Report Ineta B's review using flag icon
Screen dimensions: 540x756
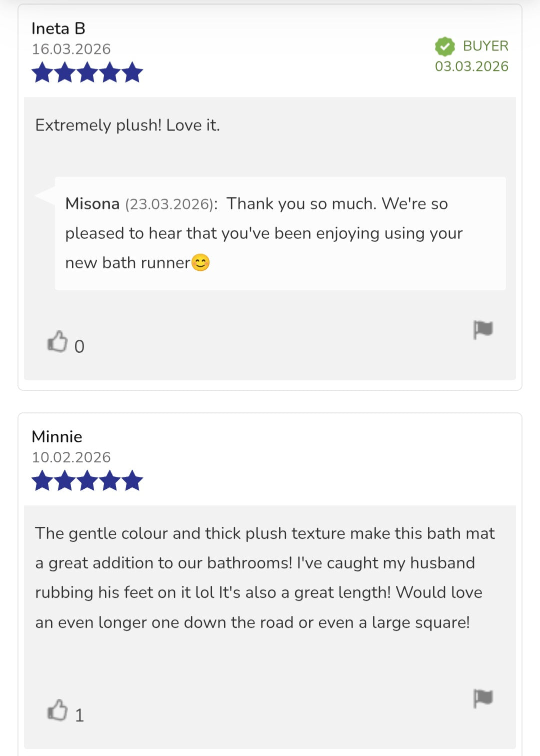click(483, 330)
